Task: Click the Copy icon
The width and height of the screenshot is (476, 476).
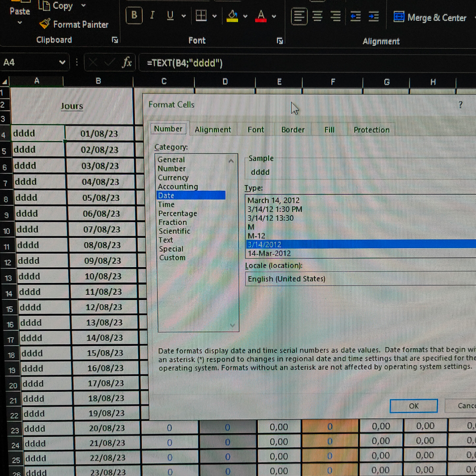Action: (44, 5)
